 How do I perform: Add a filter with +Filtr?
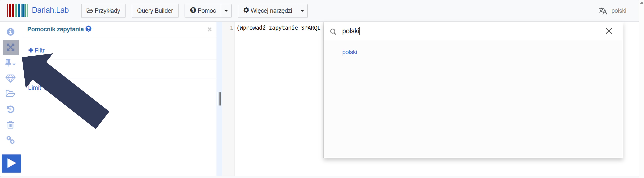click(x=36, y=50)
